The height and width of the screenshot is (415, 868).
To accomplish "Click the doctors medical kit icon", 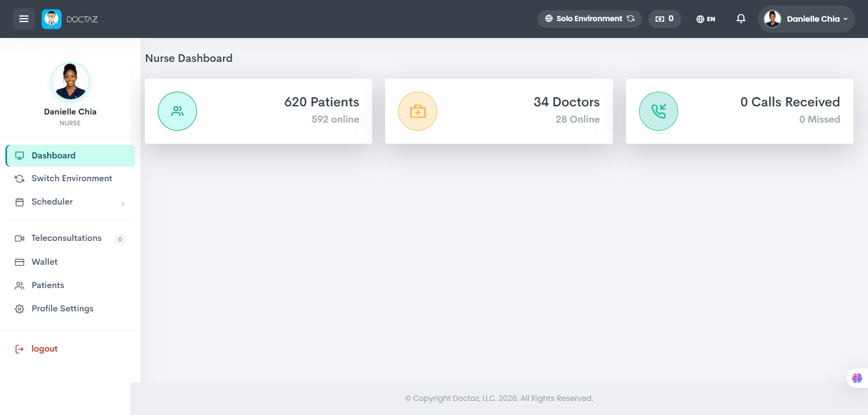I will click(418, 111).
